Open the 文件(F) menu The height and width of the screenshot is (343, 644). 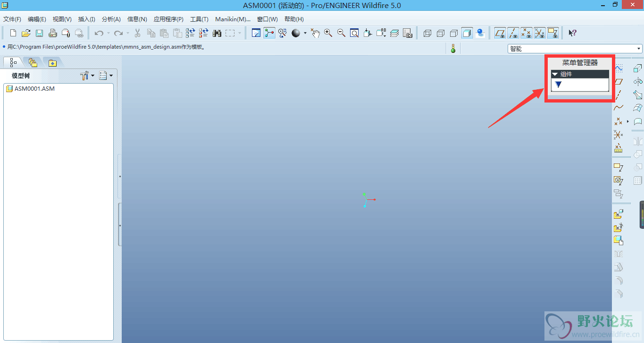click(x=12, y=19)
